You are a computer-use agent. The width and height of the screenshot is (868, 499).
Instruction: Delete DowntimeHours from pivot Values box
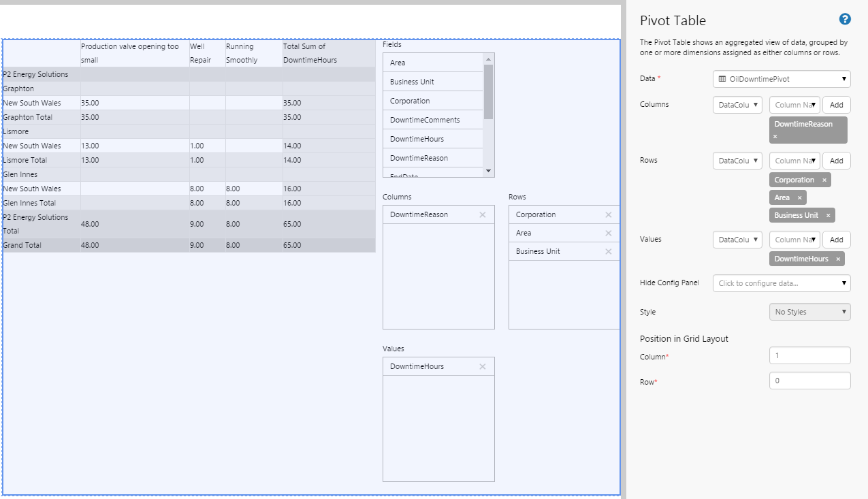tap(483, 367)
